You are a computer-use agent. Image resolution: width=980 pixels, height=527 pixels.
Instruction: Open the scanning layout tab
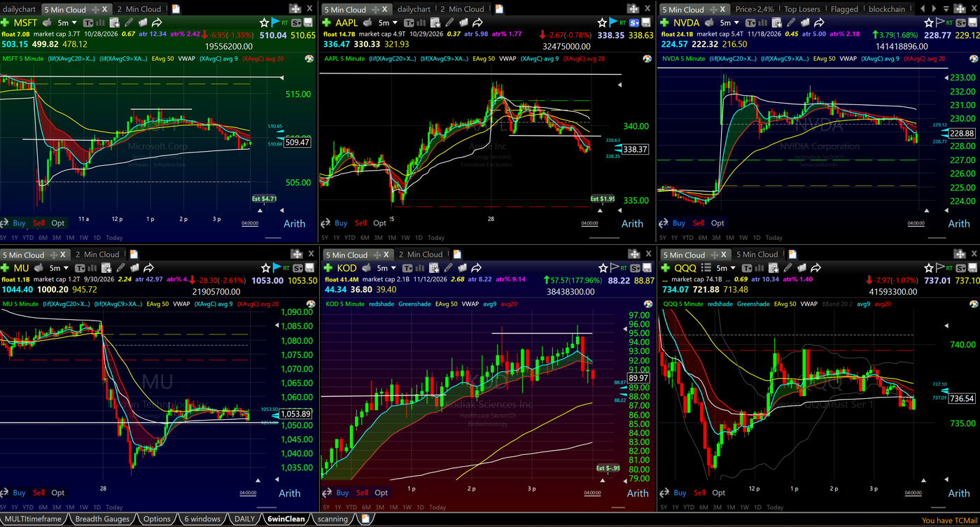(332, 519)
